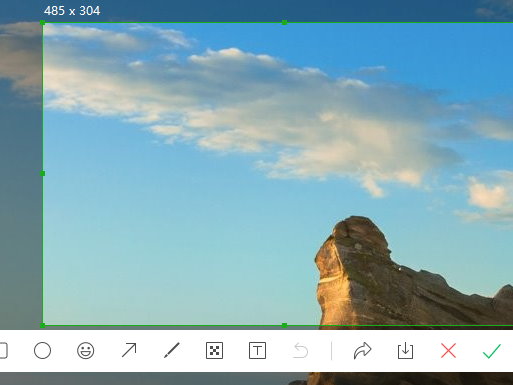513x385 pixels.
Task: Select the pencil freehand tool
Action: (172, 350)
